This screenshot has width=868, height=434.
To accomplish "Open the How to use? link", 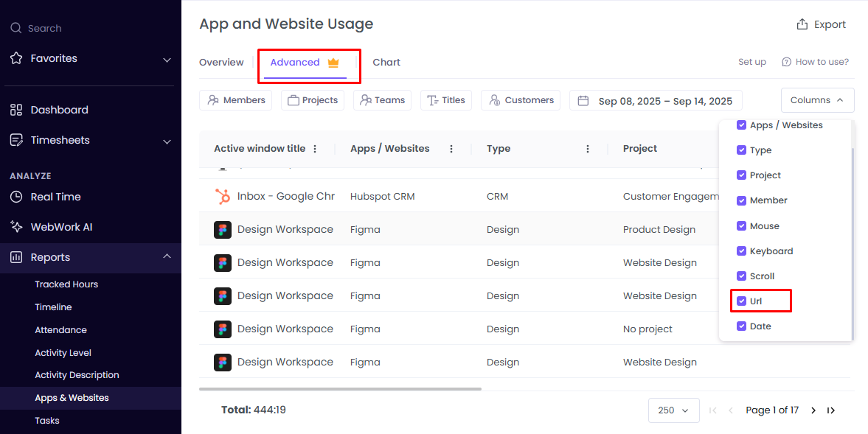I will [x=815, y=62].
